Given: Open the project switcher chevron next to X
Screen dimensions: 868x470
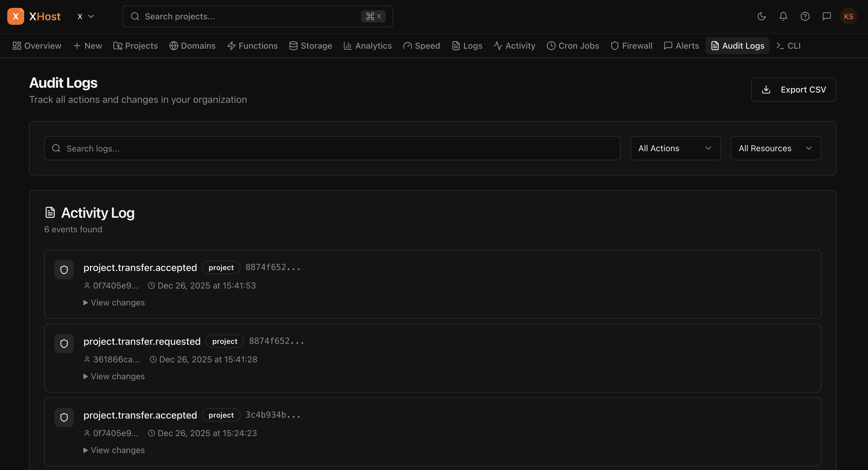Looking at the screenshot, I should click(91, 16).
